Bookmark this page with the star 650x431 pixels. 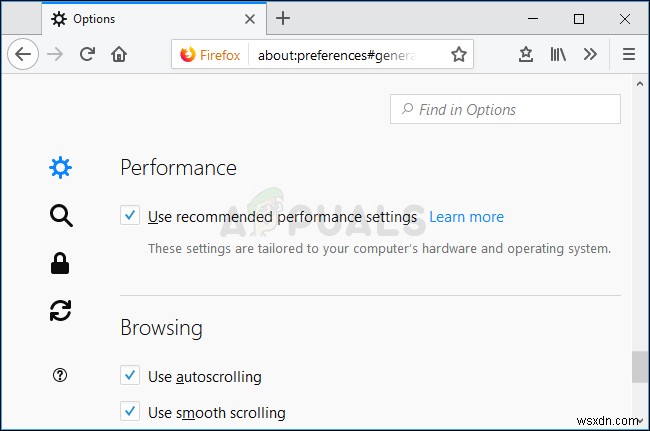(459, 55)
